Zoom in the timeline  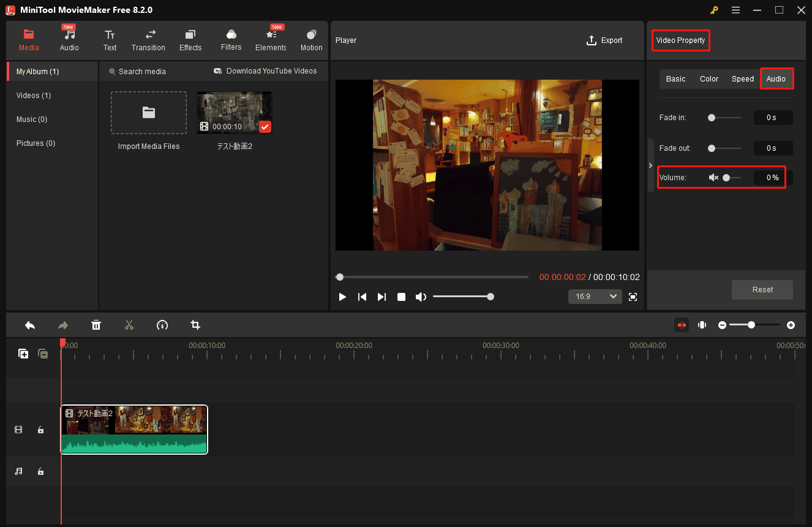791,325
